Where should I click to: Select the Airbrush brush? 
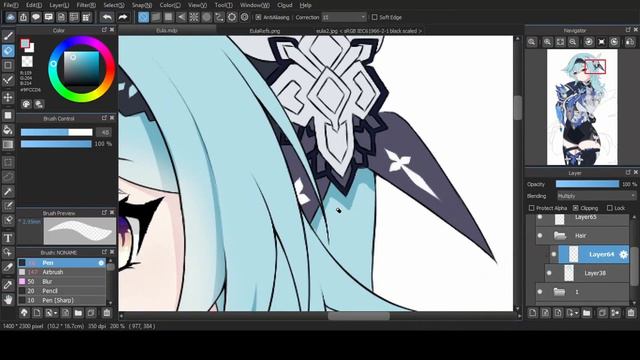pyautogui.click(x=61, y=272)
